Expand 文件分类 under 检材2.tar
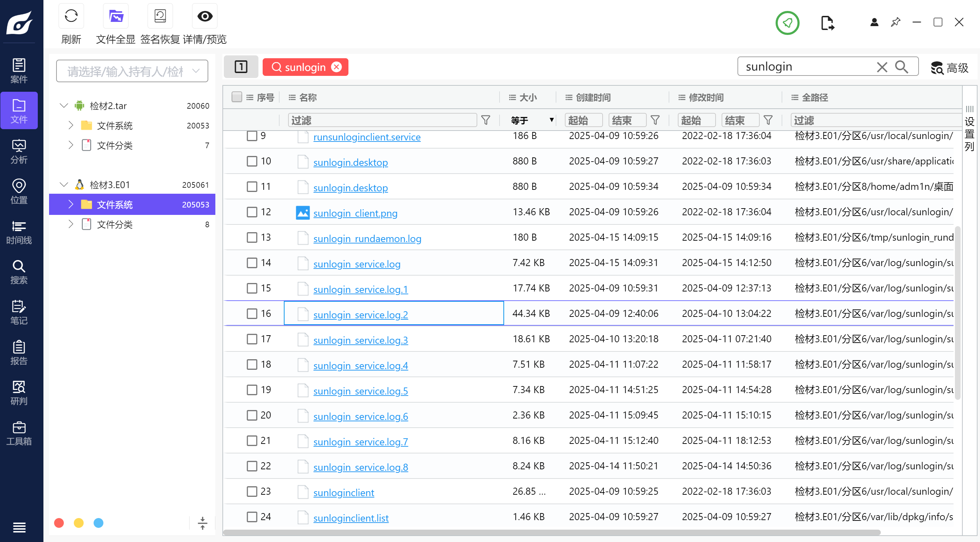The width and height of the screenshot is (980, 542). point(71,145)
